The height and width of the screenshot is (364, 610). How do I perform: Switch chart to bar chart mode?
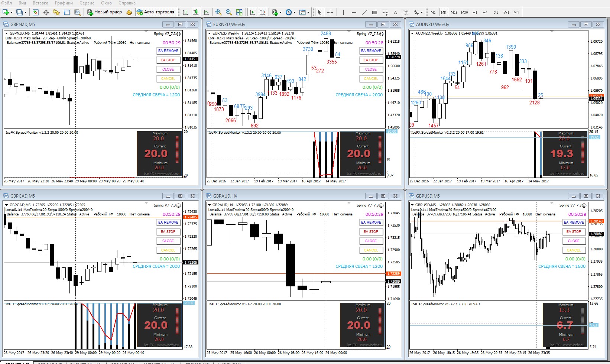tap(185, 12)
